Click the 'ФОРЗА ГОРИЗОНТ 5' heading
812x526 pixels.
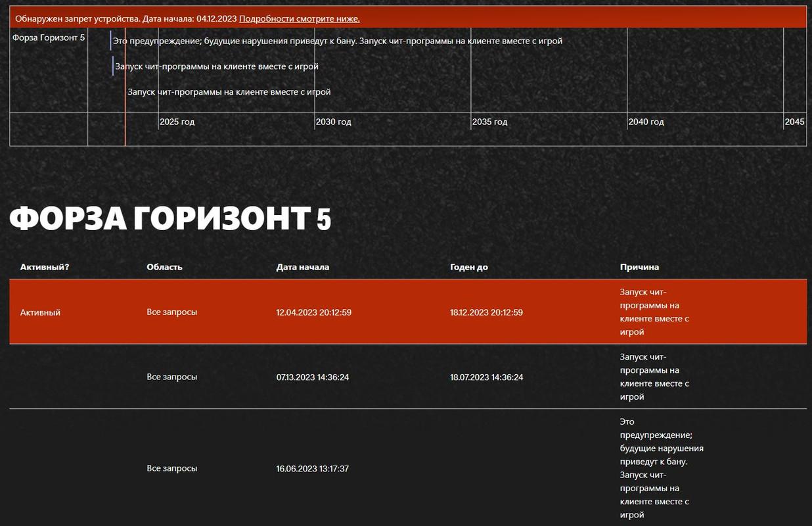[170, 219]
